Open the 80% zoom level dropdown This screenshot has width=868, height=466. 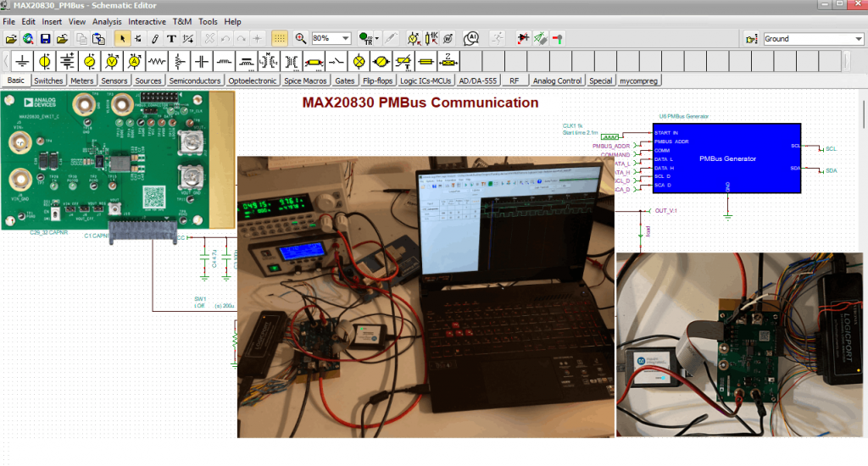pos(346,39)
